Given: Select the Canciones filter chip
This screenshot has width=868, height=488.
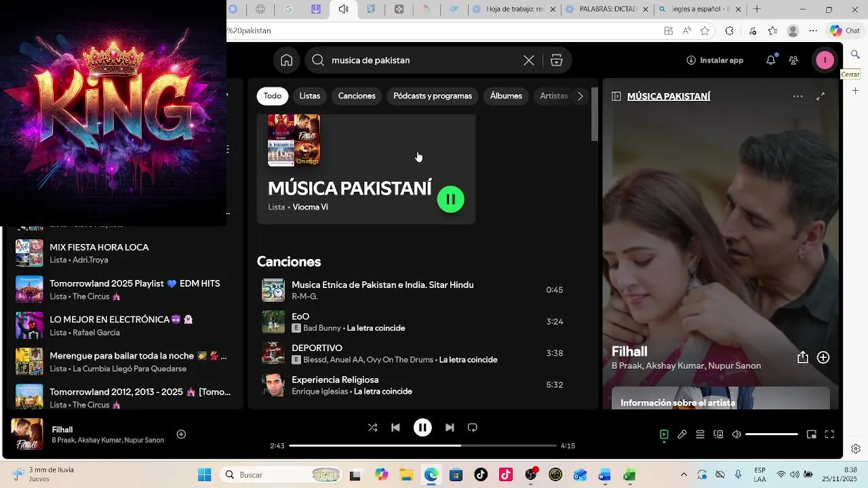Looking at the screenshot, I should (357, 96).
